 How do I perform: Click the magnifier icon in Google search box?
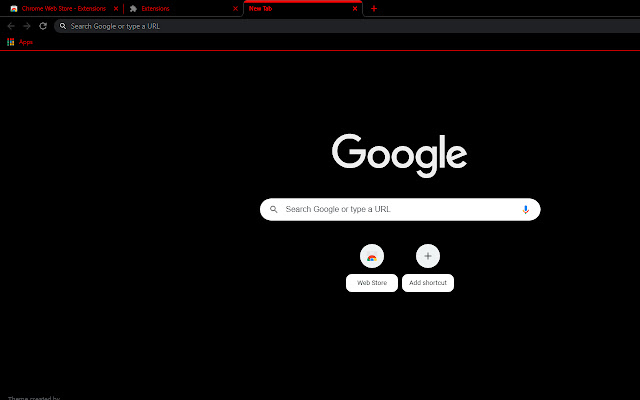click(273, 209)
